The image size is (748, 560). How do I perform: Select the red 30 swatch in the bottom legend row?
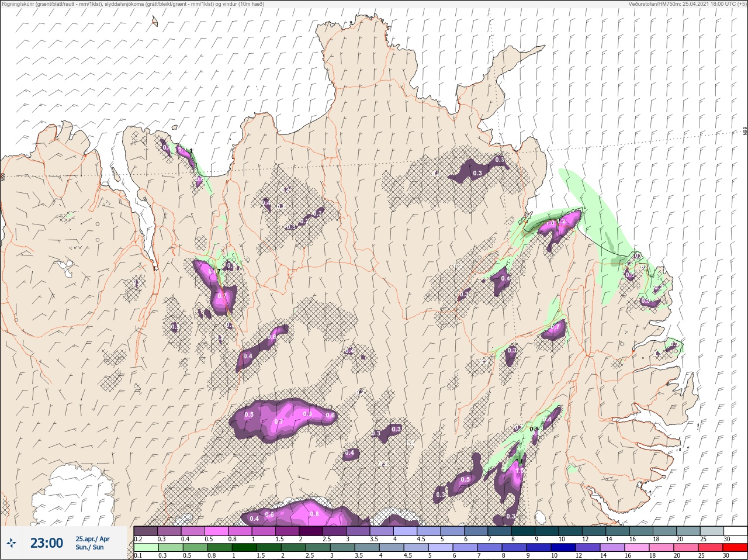click(735, 548)
